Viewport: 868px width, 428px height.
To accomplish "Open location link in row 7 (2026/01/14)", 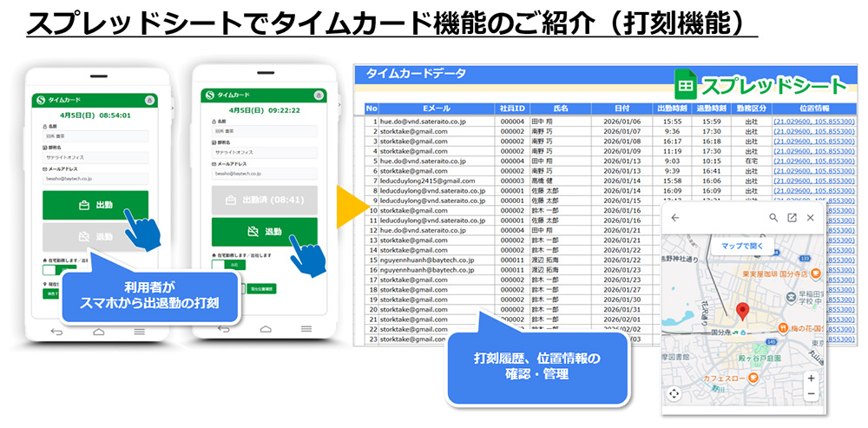I will pyautogui.click(x=813, y=181).
